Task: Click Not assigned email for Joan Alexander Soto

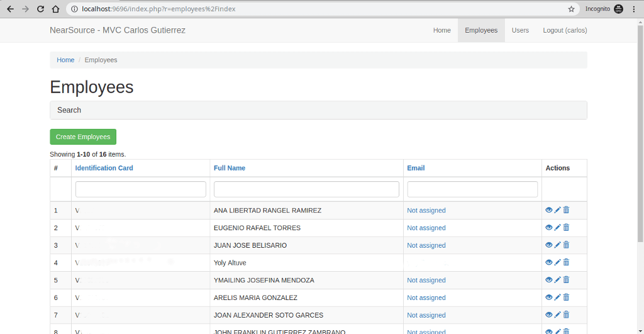Action: point(426,315)
